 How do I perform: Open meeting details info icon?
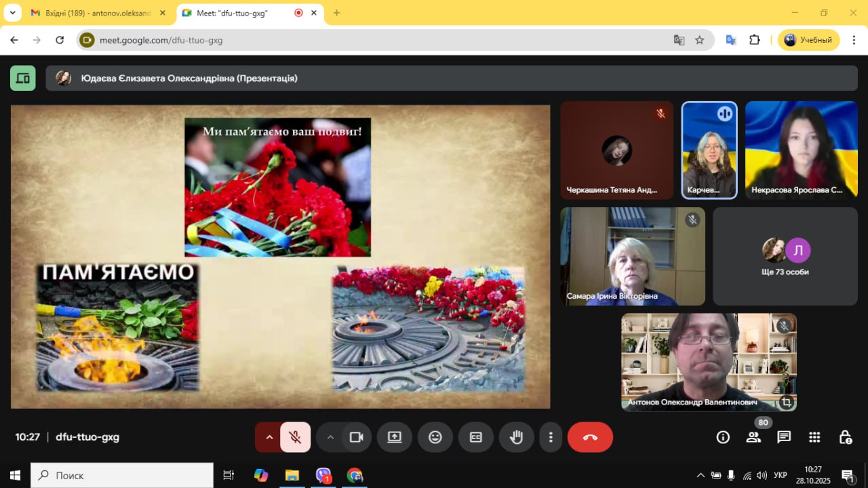tap(723, 437)
